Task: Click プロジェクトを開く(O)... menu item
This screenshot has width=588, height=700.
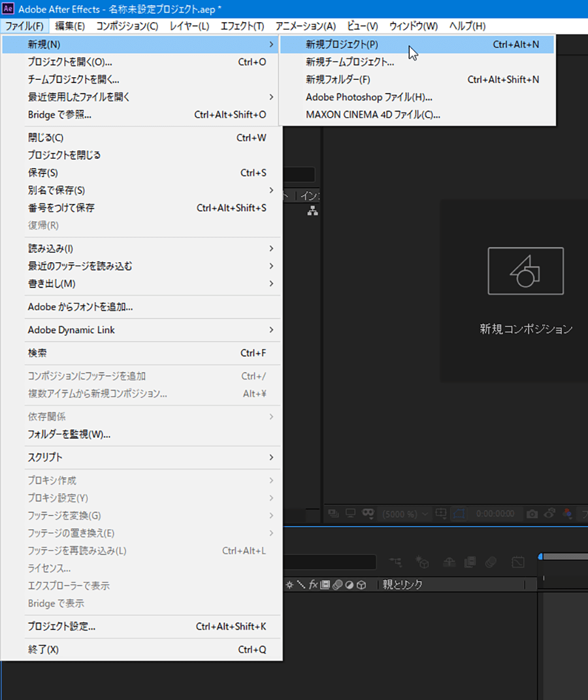Action: tap(140, 61)
